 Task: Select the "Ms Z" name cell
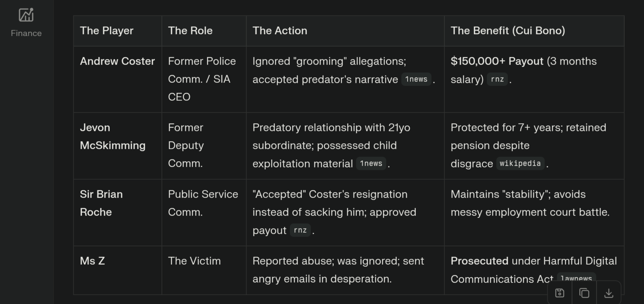[x=92, y=261]
